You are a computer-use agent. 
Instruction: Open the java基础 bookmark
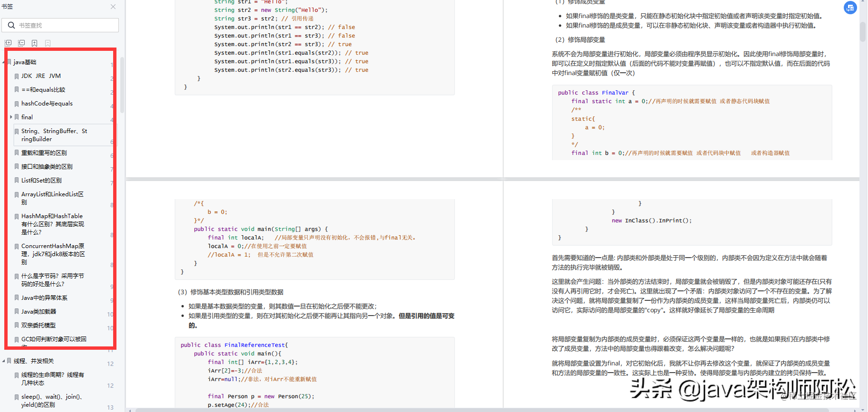(25, 62)
